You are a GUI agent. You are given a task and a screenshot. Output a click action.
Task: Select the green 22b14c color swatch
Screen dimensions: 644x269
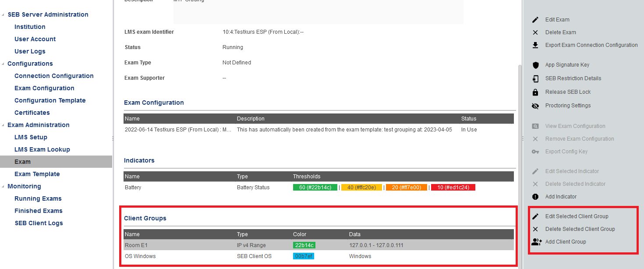tap(304, 245)
